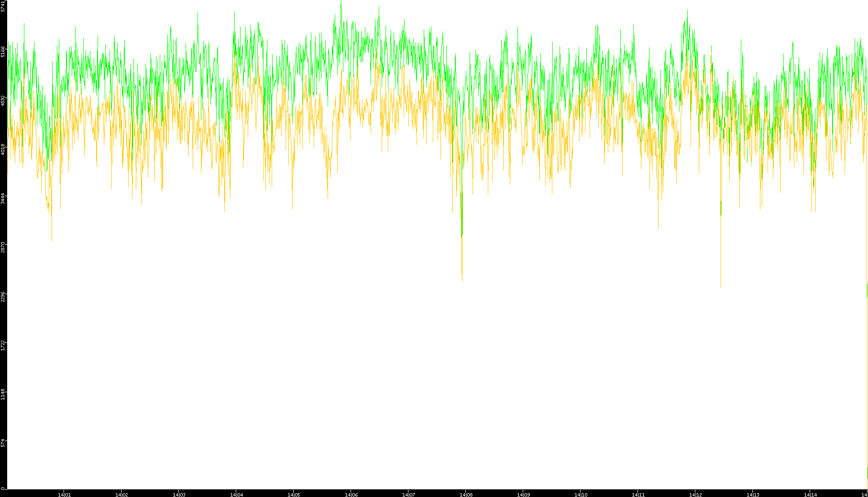This screenshot has height=497, width=868.
Task: Select the 4592 vertical axis label
Action: [x=3, y=100]
